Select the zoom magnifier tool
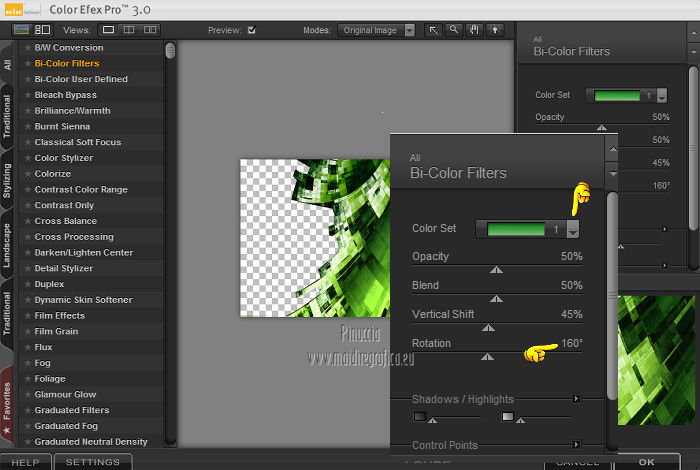Image resolution: width=700 pixels, height=470 pixels. pos(454,30)
